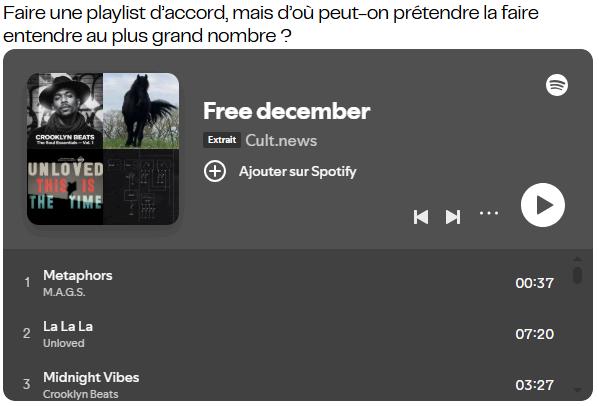This screenshot has width=599, height=406.
Task: Play the Free december playlist
Action: click(x=542, y=205)
